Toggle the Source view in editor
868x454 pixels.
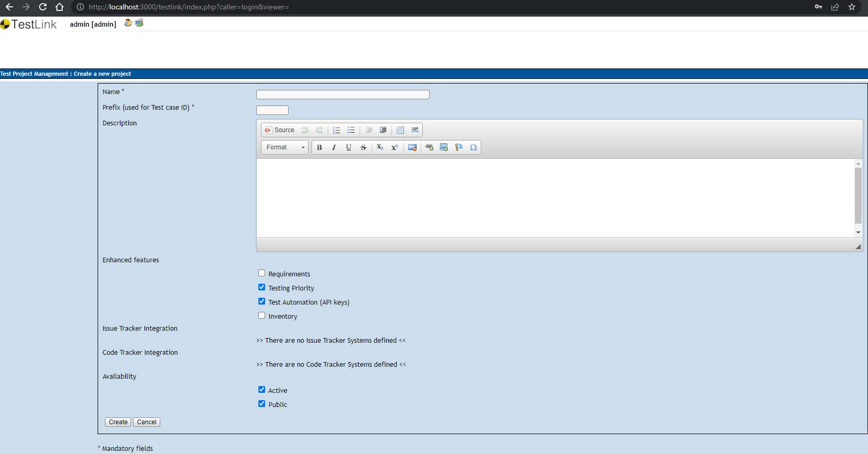[x=279, y=130]
